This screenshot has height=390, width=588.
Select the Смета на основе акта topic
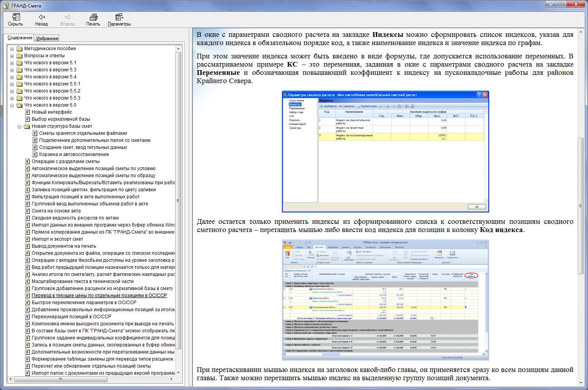[56, 211]
